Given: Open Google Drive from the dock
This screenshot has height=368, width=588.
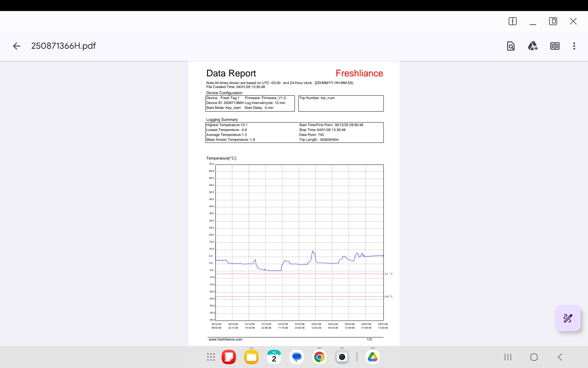Looking at the screenshot, I should pos(372,357).
